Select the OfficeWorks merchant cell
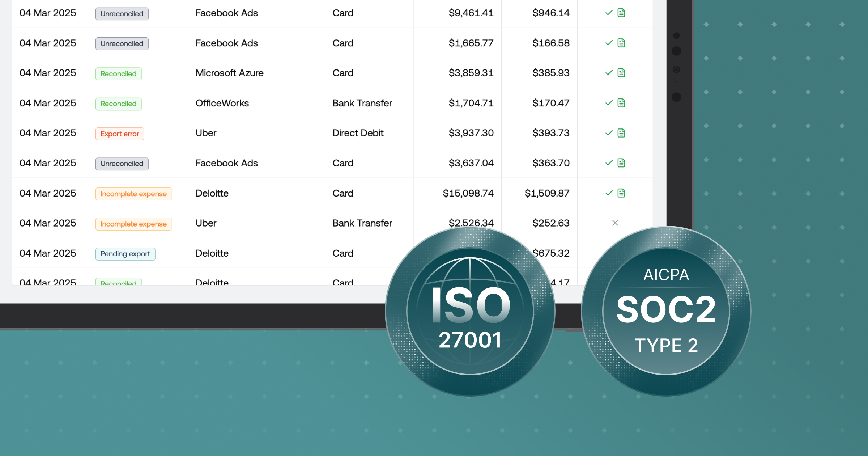 (222, 103)
